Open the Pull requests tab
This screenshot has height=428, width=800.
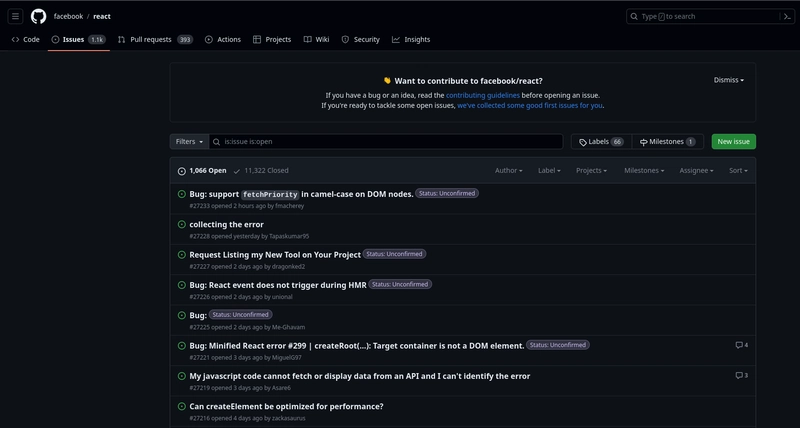(155, 39)
